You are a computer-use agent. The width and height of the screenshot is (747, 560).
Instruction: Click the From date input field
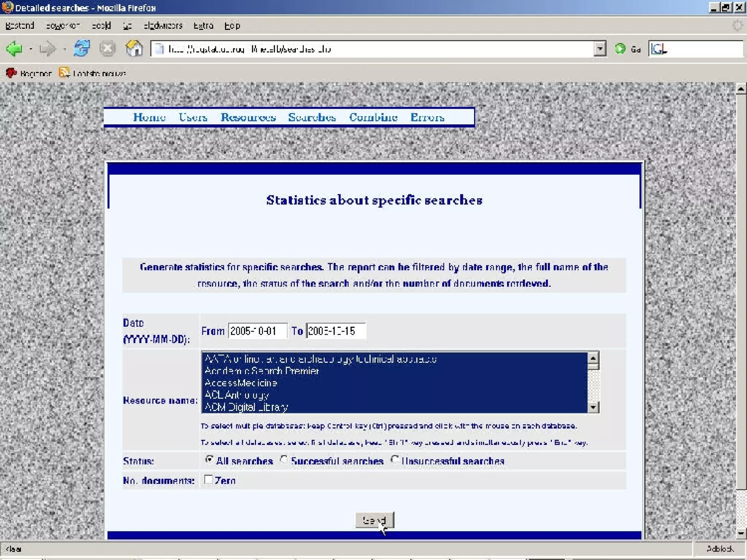pos(258,331)
